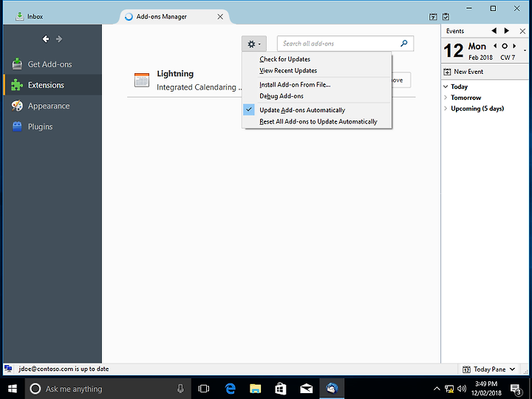Screen dimensions: 532x399
Task: Focus the Search all add-ons field
Action: pos(345,44)
